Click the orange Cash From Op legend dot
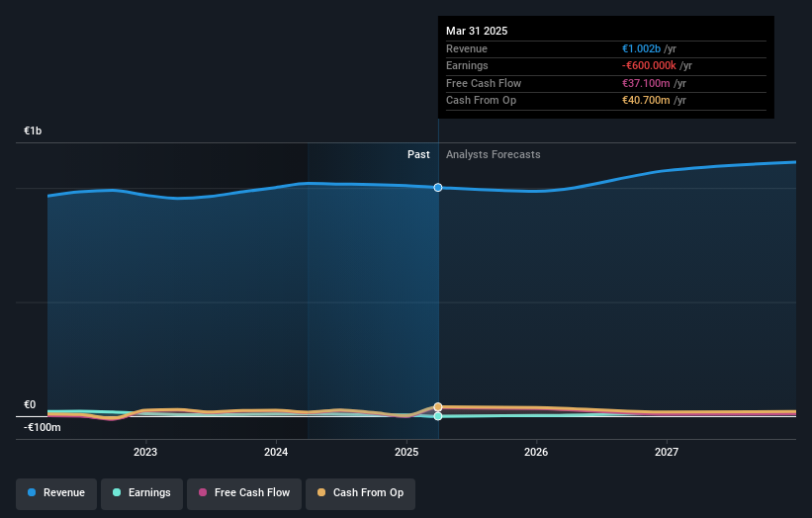Viewport: 812px width, 518px height. click(x=321, y=492)
